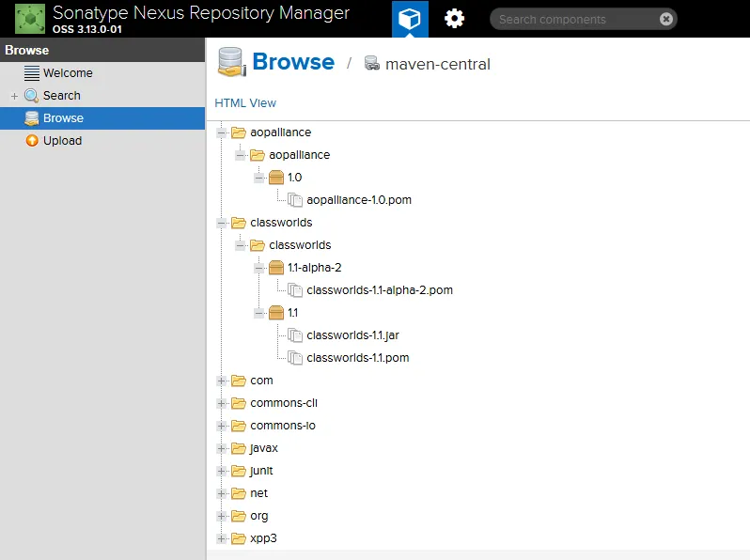
Task: Select Browse in the sidebar
Action: 102,118
